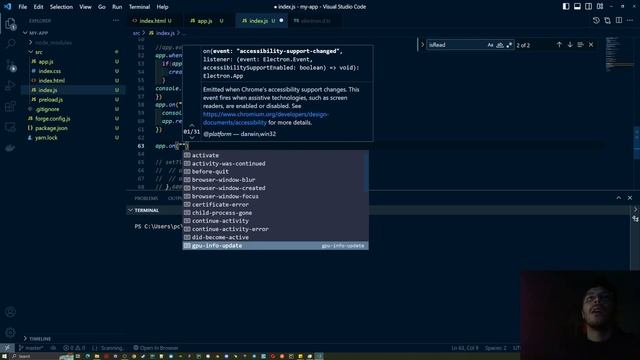Switch to the PROBLEMS panel tab
The height and width of the screenshot is (360, 640).
coord(146,198)
